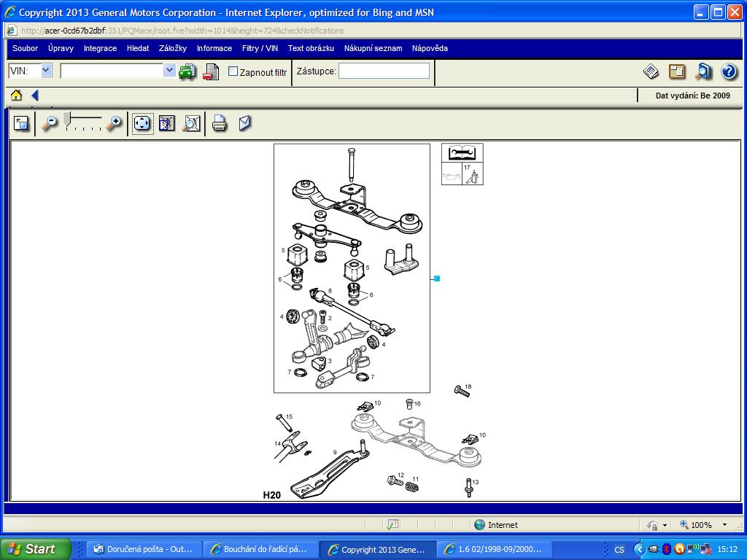Print the parts diagram

(x=219, y=123)
